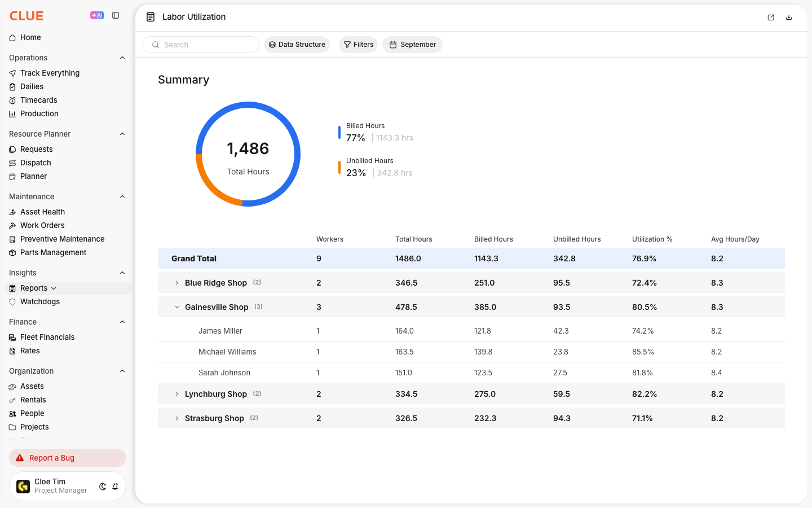Click the Labor Utilization document icon
This screenshot has height=508, width=812.
click(151, 17)
